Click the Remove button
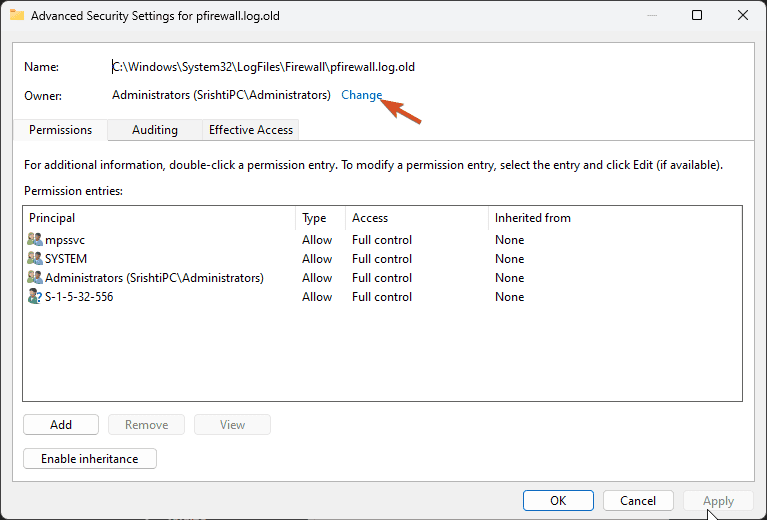767x520 pixels. point(146,425)
